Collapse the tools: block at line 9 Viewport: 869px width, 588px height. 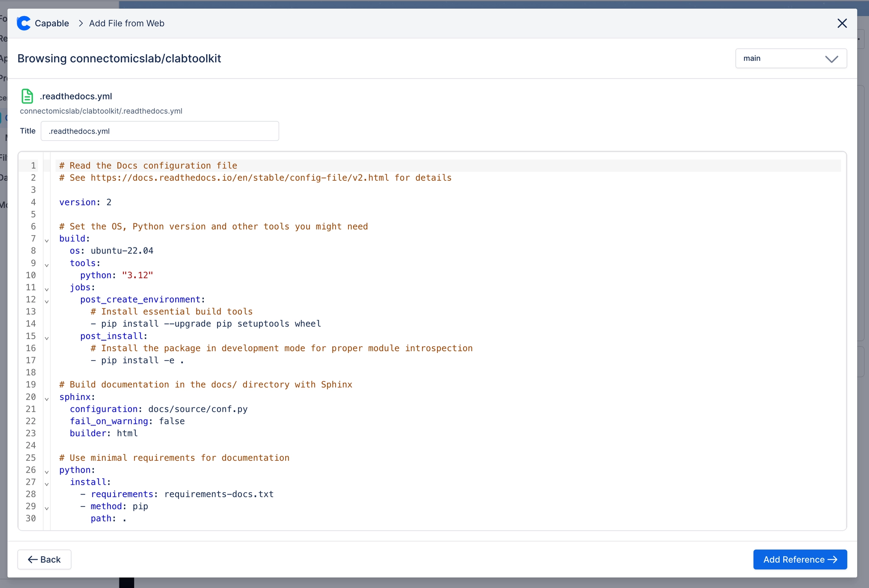(x=47, y=265)
